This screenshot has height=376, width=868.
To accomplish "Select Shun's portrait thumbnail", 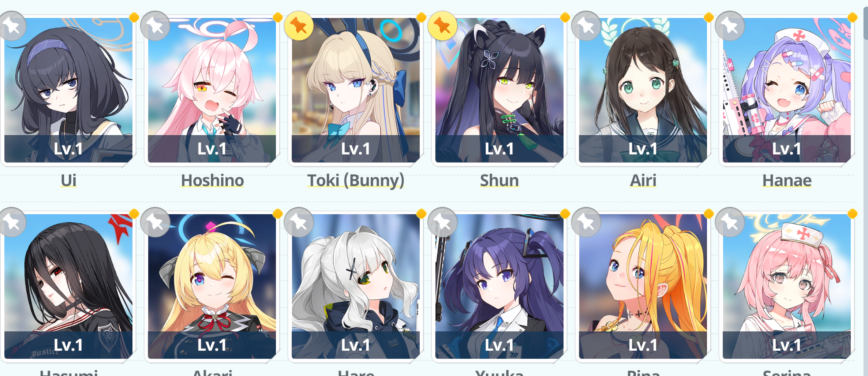I will point(499,90).
